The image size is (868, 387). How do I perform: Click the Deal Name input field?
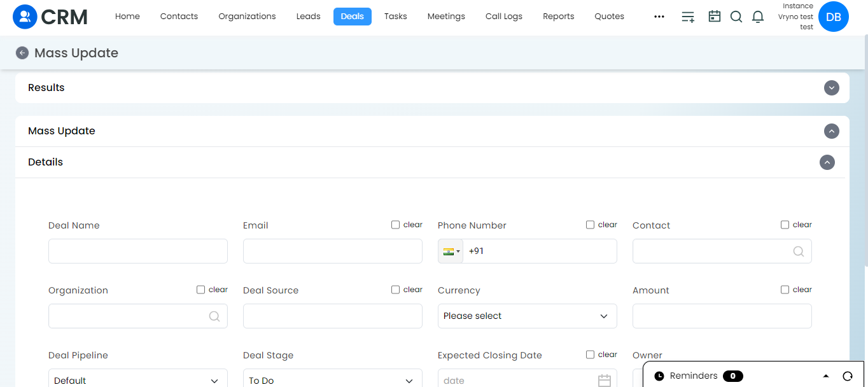[138, 251]
